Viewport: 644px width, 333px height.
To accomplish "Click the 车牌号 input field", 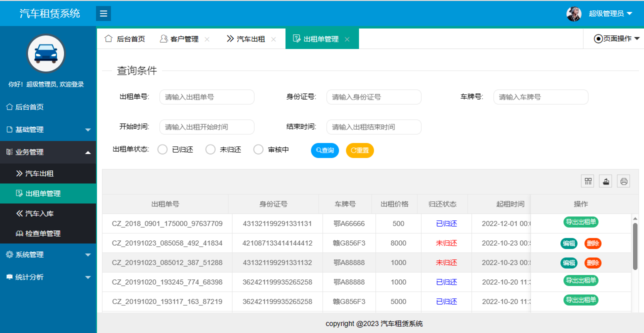I will tap(540, 97).
